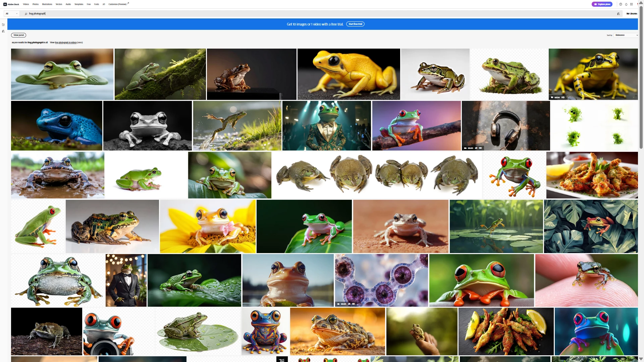This screenshot has width=644, height=362.
Task: Open the Customize (Preview) menu item
Action: pyautogui.click(x=117, y=4)
